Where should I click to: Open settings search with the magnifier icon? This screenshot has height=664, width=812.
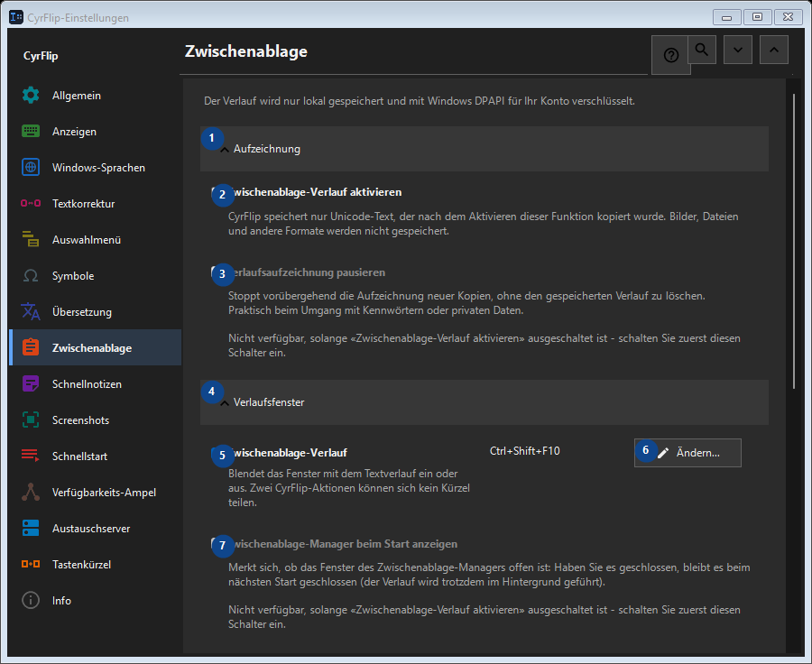[x=702, y=50]
